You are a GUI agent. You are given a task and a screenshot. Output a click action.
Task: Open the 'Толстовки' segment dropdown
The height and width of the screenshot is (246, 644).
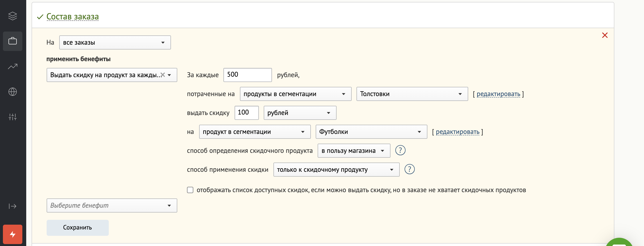pyautogui.click(x=412, y=94)
